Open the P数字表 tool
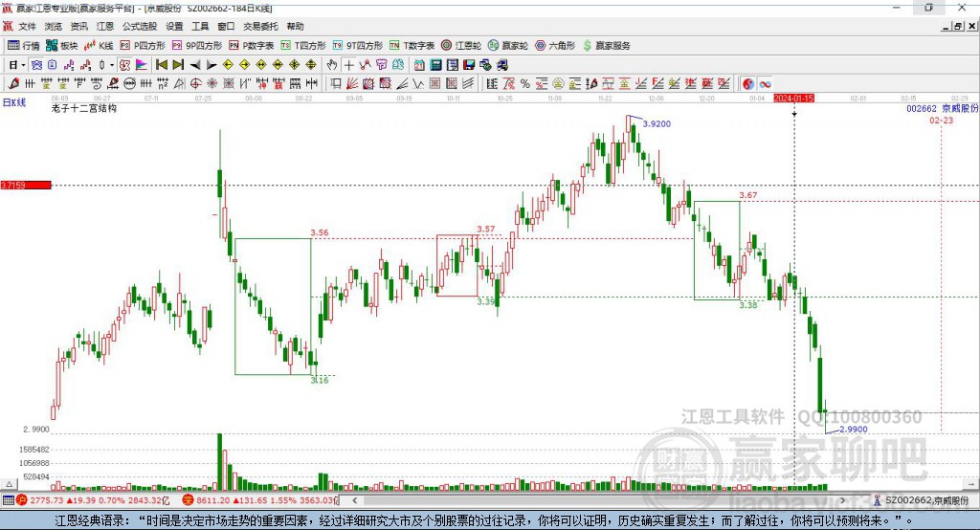 252,46
